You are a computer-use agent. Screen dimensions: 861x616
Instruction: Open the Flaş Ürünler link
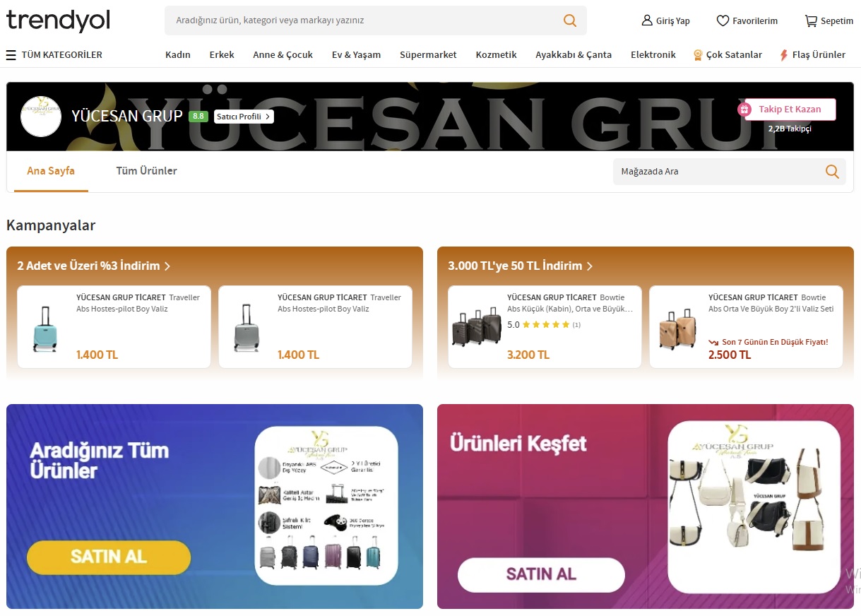pyautogui.click(x=819, y=54)
